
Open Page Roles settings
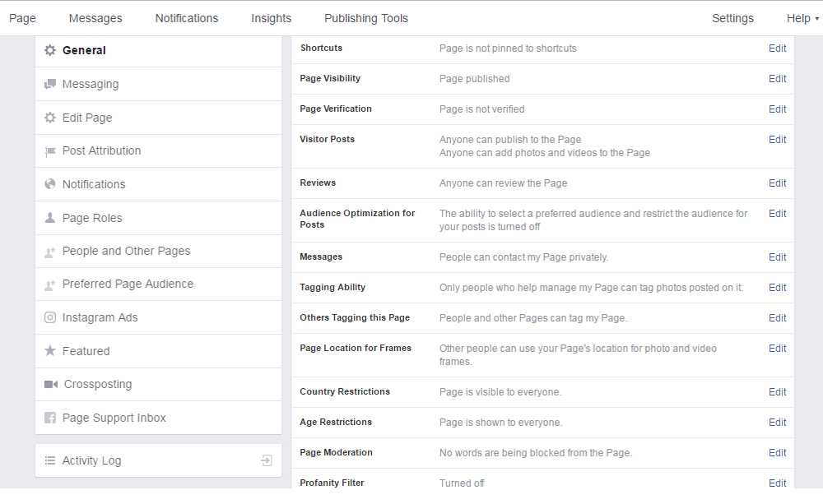click(159, 218)
